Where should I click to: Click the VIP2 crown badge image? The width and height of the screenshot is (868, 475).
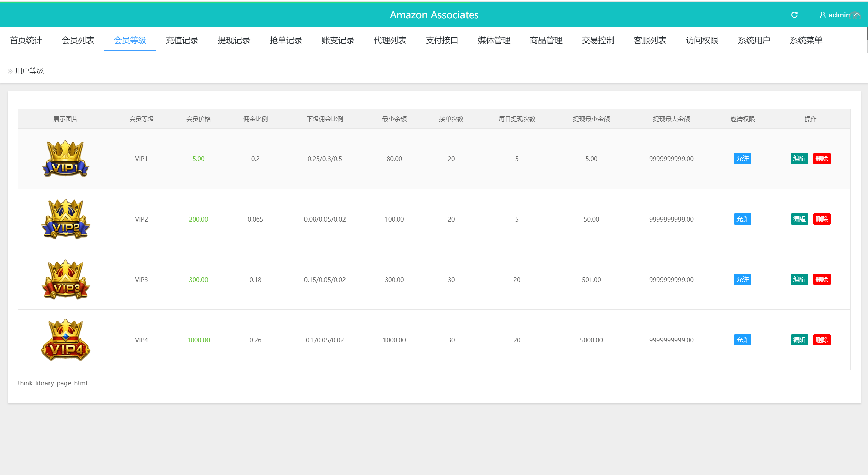(65, 219)
